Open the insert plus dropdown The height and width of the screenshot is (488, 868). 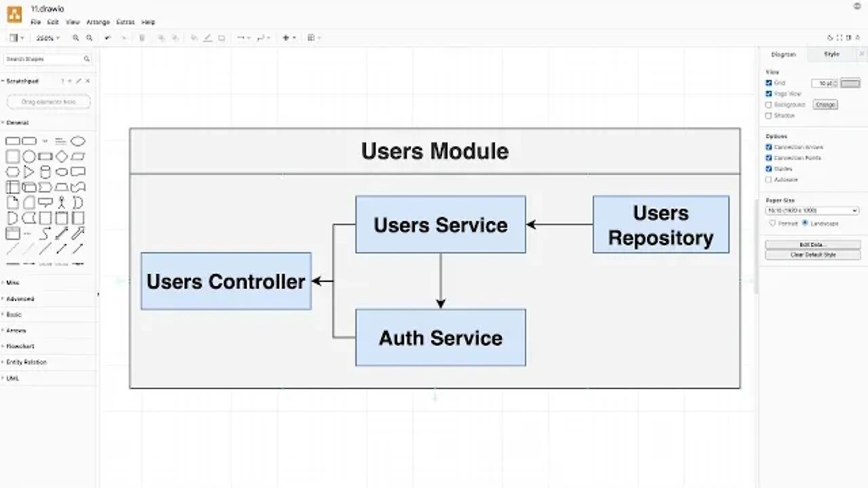coord(289,38)
